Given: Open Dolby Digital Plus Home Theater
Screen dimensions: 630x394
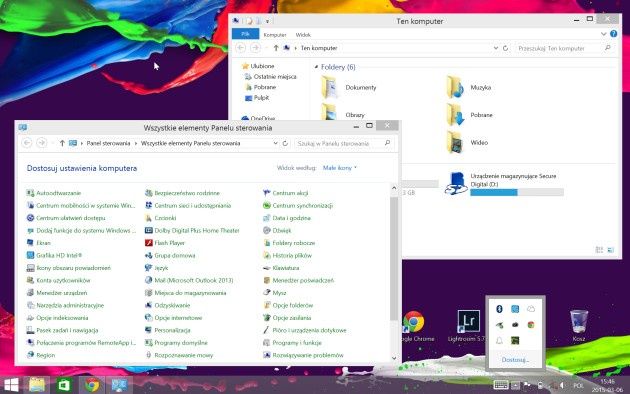Looking at the screenshot, I should (x=192, y=231).
